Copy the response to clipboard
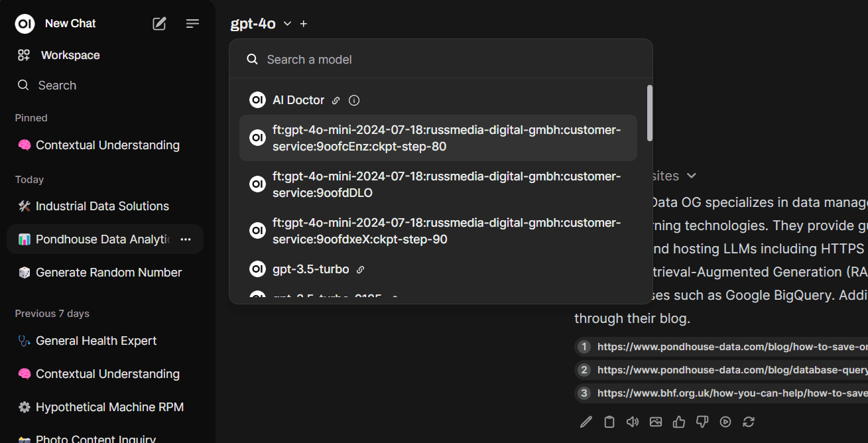Viewport: 868px width, 443px height. 609,421
